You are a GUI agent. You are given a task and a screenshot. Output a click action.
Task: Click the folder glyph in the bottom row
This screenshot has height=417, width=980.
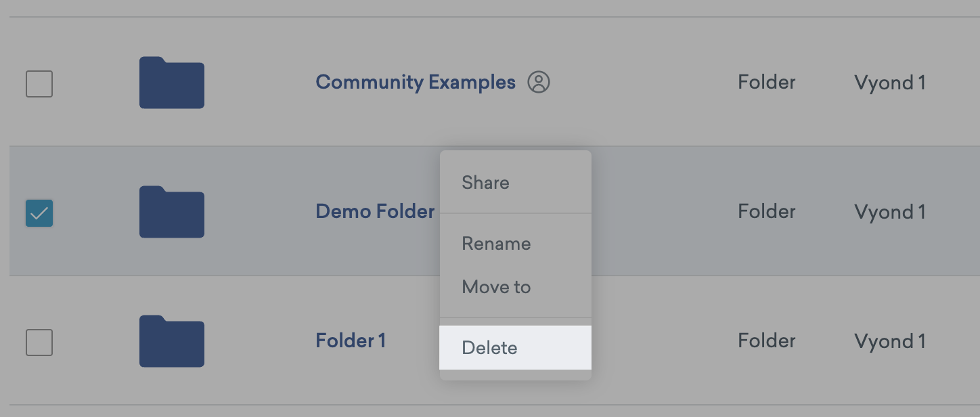[171, 341]
